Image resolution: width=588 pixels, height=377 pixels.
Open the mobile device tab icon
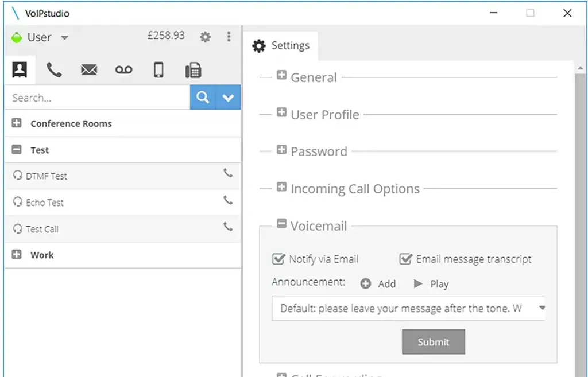tap(158, 71)
